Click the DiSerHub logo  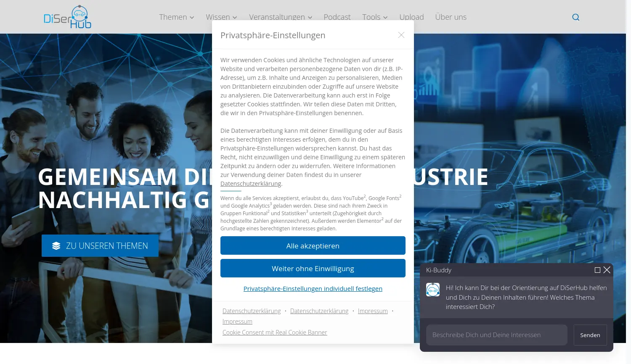coord(67,17)
